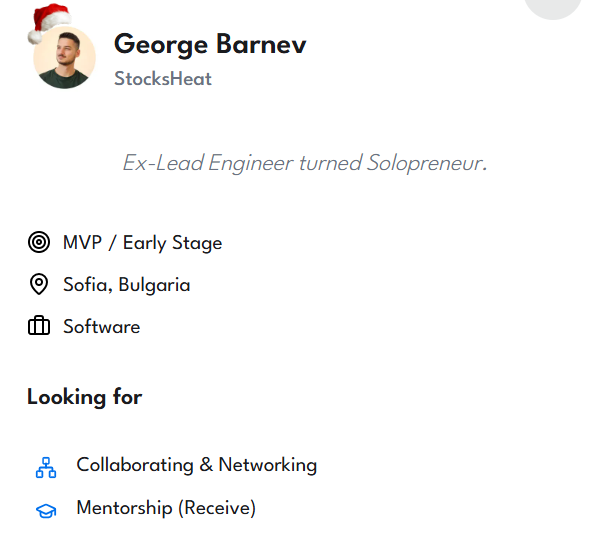This screenshot has width=613, height=553.
Task: Select the Mentorship (Receive) item
Action: 166,508
